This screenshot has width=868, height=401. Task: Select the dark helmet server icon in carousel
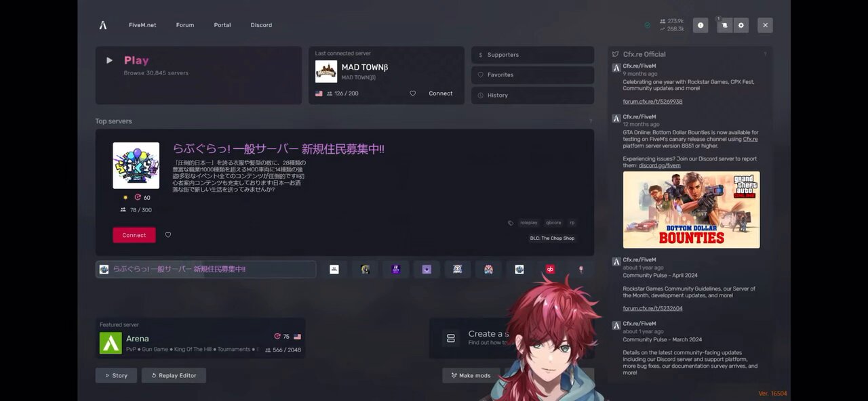point(365,270)
